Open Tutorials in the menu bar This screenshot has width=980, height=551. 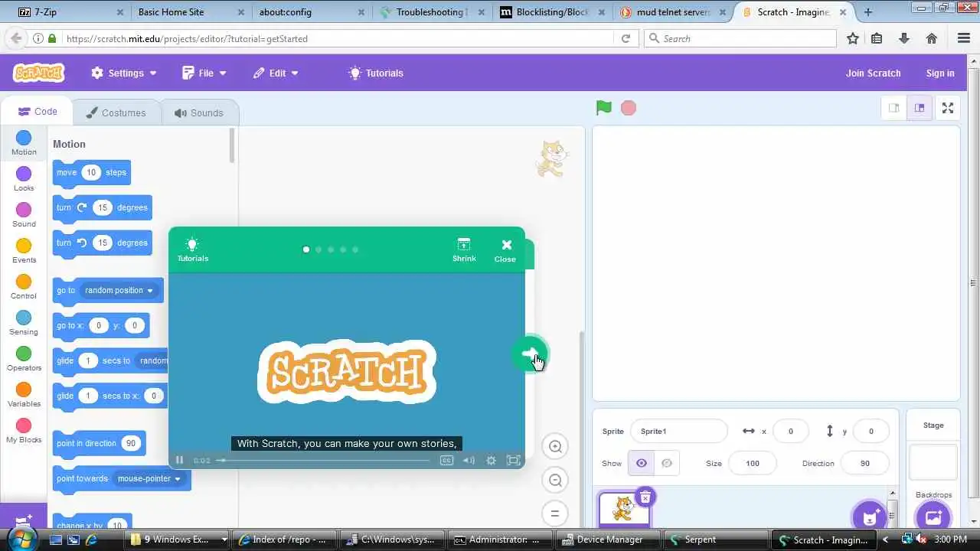tap(376, 73)
